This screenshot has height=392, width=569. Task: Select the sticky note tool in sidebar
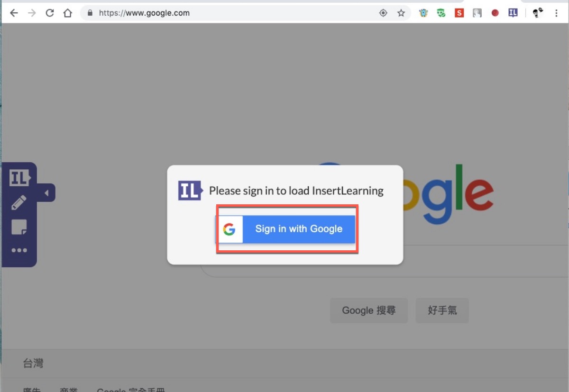19,227
